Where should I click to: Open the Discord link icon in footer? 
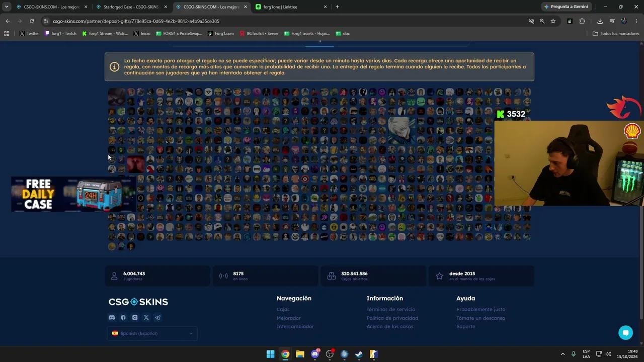112,317
